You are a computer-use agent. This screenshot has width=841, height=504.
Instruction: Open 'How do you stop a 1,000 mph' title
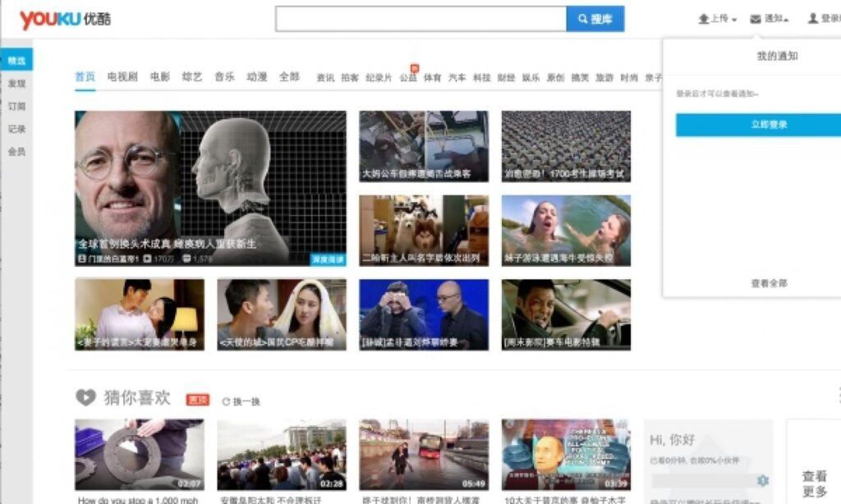point(138,500)
